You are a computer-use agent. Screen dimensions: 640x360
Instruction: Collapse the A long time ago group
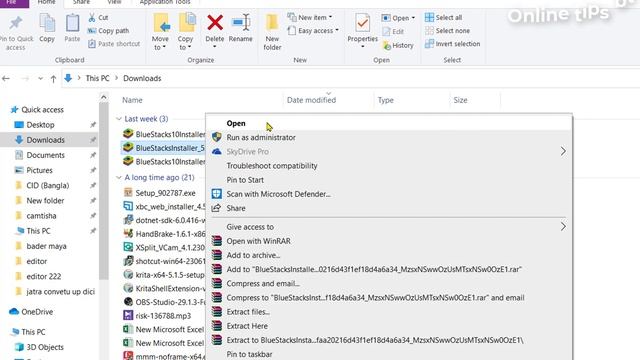click(119, 178)
